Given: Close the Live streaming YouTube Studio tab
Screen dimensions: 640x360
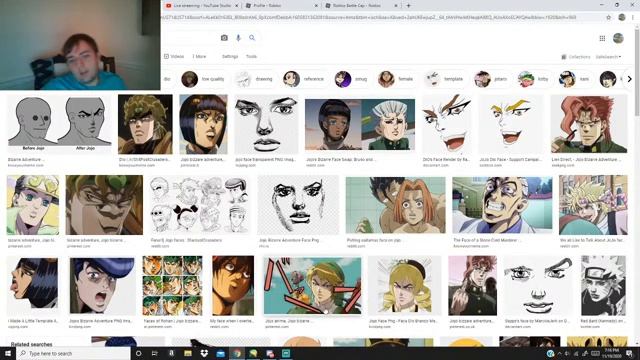Looking at the screenshot, I should point(236,6).
